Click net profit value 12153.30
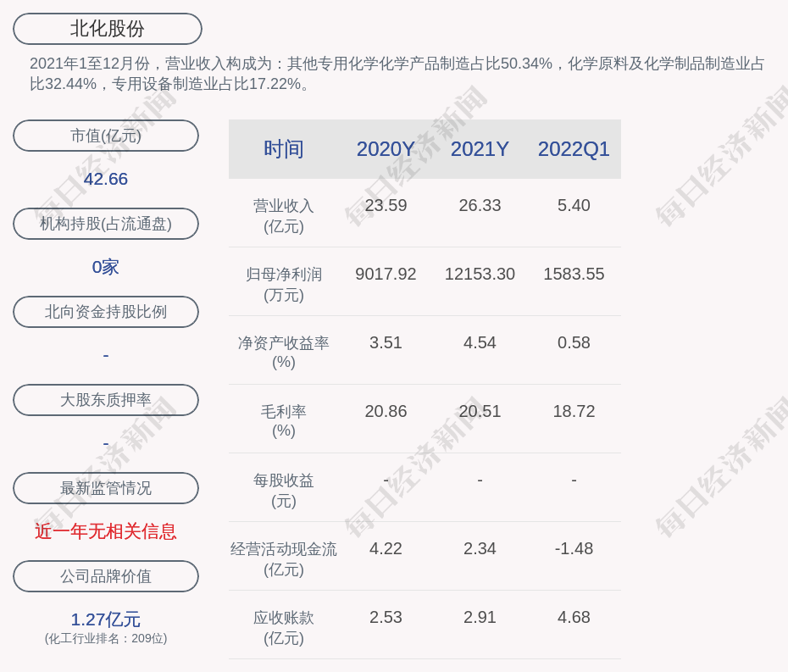The width and height of the screenshot is (788, 672). 480,274
